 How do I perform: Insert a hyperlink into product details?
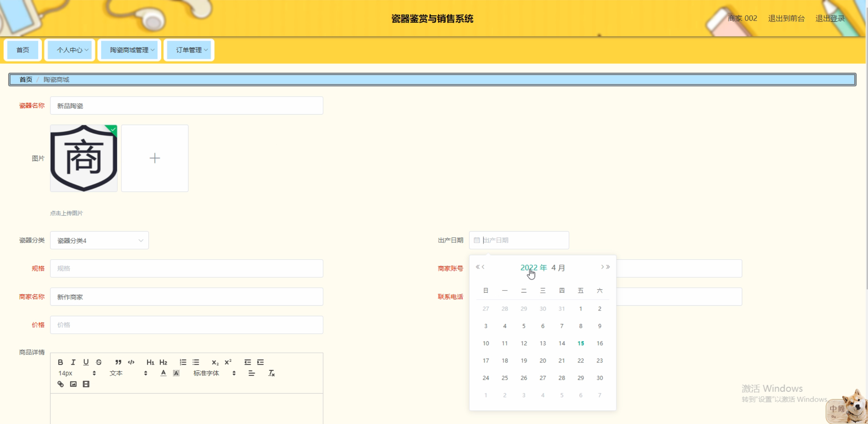coord(61,384)
